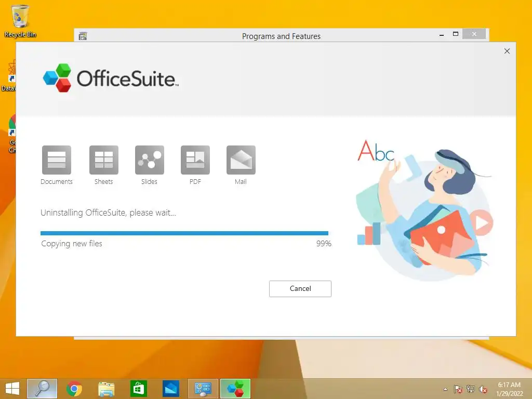532x399 pixels.
Task: Open the Action Center flag icon
Action: click(458, 389)
